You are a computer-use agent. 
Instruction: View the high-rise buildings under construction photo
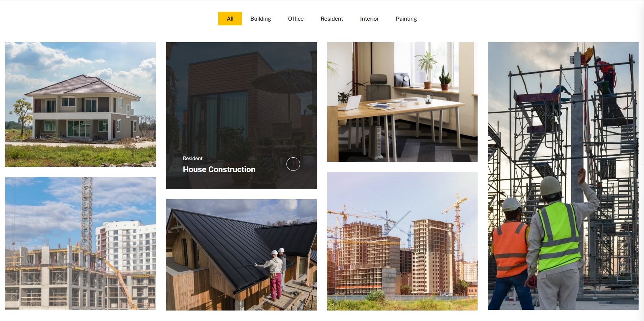tap(402, 241)
